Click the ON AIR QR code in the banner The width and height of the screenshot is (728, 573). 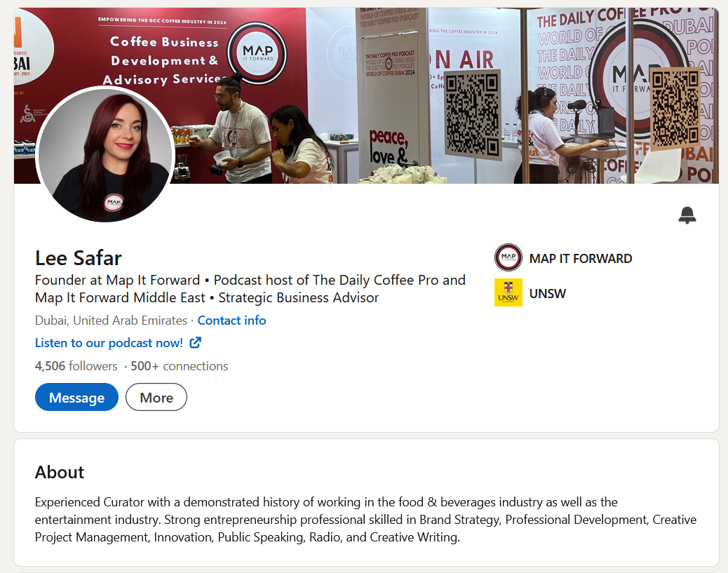click(x=473, y=114)
